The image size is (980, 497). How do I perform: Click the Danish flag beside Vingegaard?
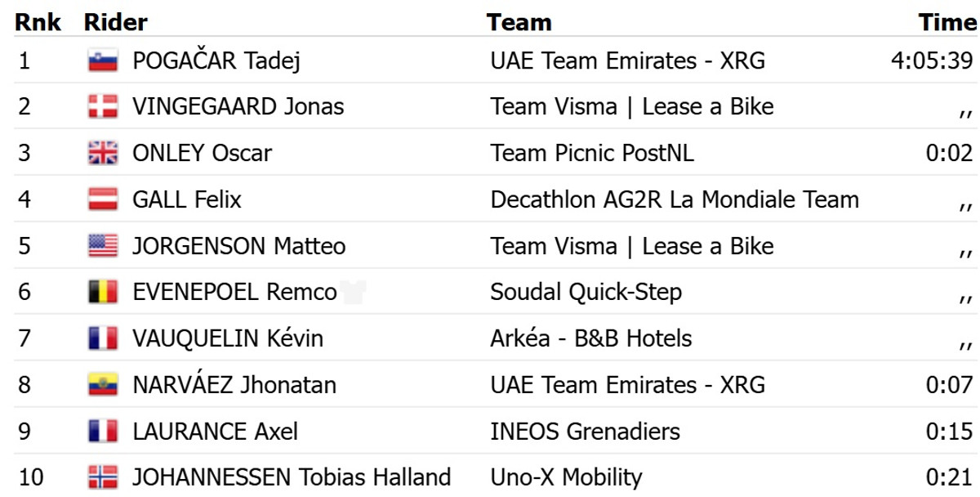pyautogui.click(x=103, y=107)
